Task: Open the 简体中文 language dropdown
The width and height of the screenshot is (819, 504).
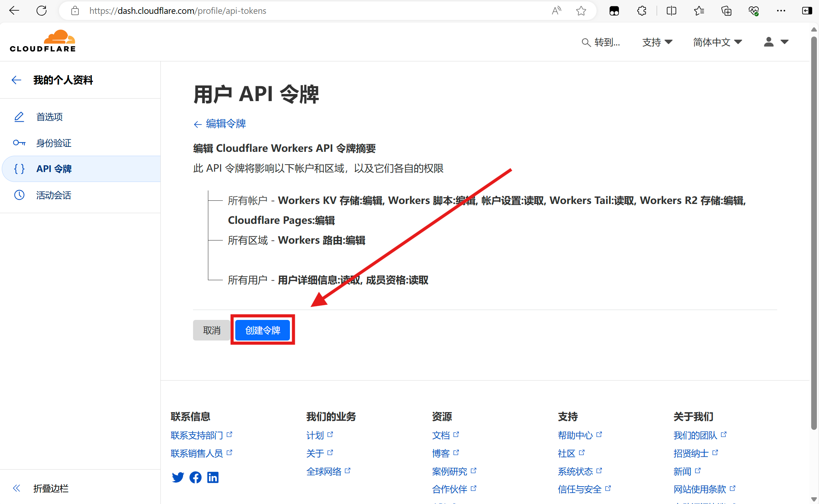Action: click(717, 42)
